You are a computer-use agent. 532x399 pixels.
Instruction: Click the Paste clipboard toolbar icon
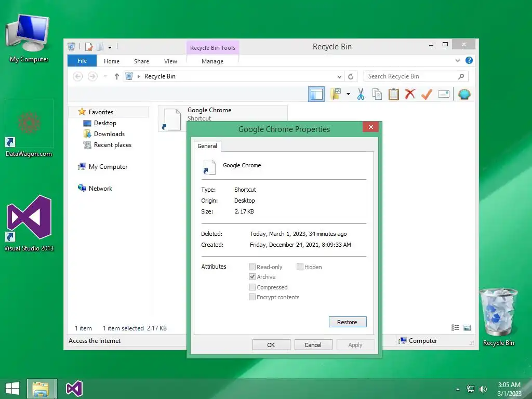[394, 94]
